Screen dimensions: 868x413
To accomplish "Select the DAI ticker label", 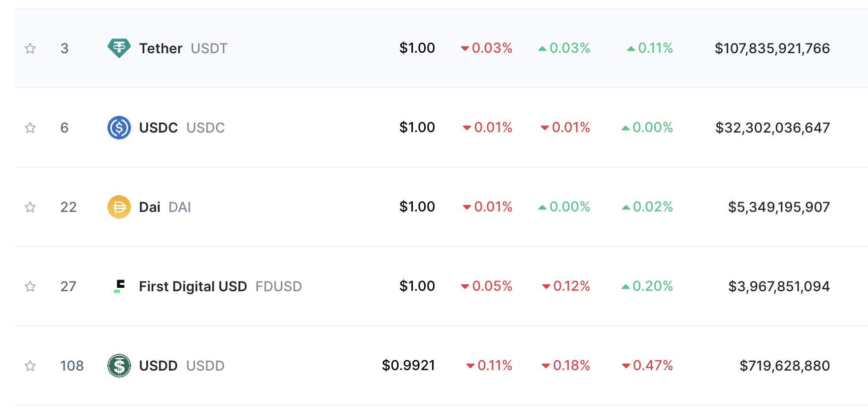I will tap(179, 206).
